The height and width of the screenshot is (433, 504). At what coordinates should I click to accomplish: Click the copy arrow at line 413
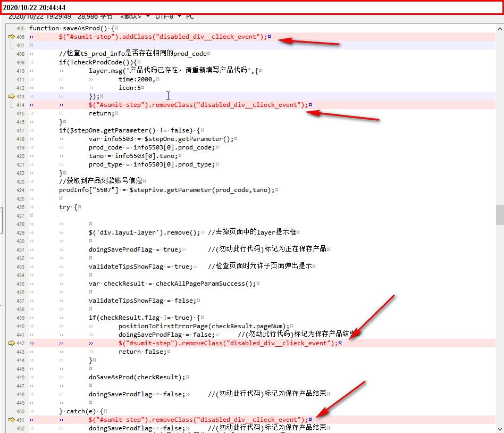[12, 96]
